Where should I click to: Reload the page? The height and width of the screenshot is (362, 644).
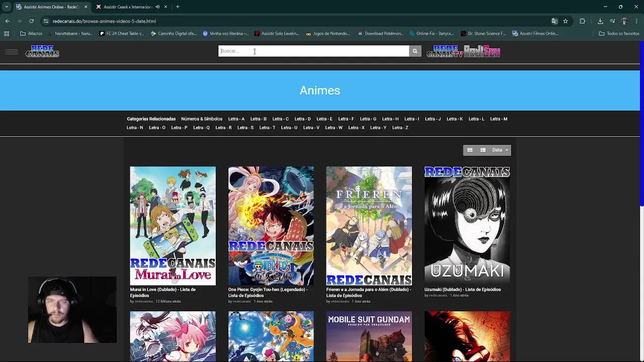pyautogui.click(x=31, y=21)
